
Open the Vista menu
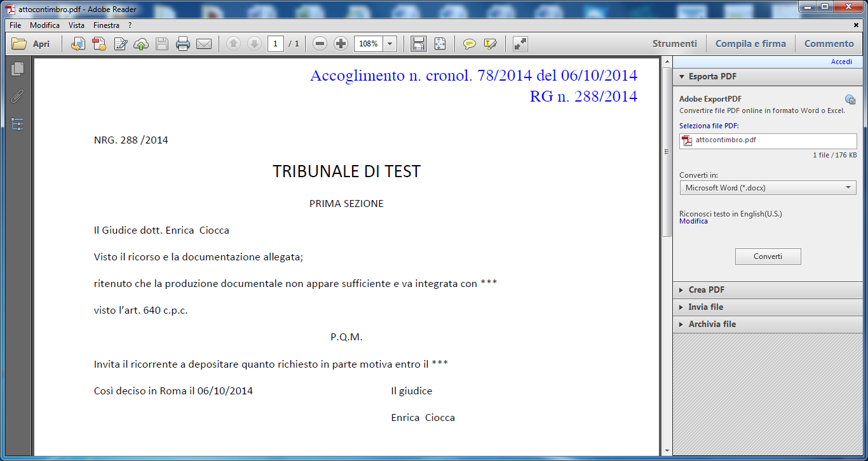(76, 25)
